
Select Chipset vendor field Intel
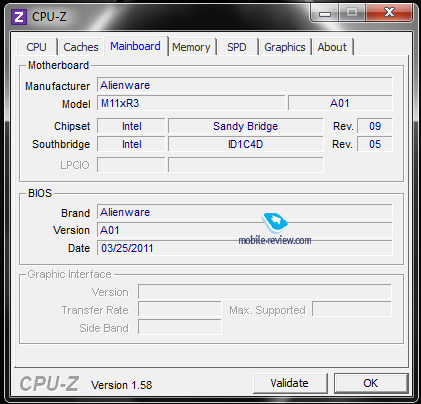[x=131, y=126]
